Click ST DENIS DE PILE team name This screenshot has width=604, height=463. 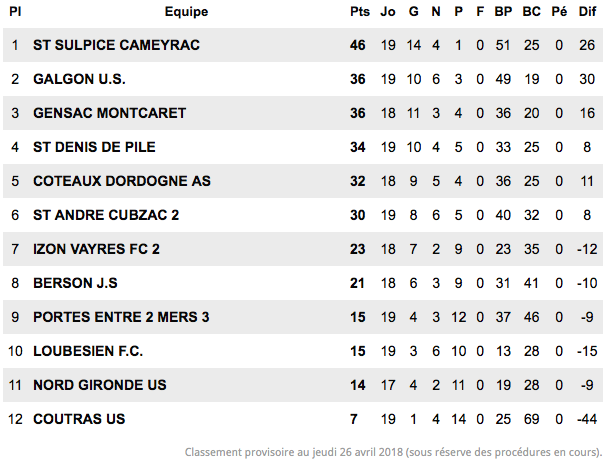click(x=94, y=147)
